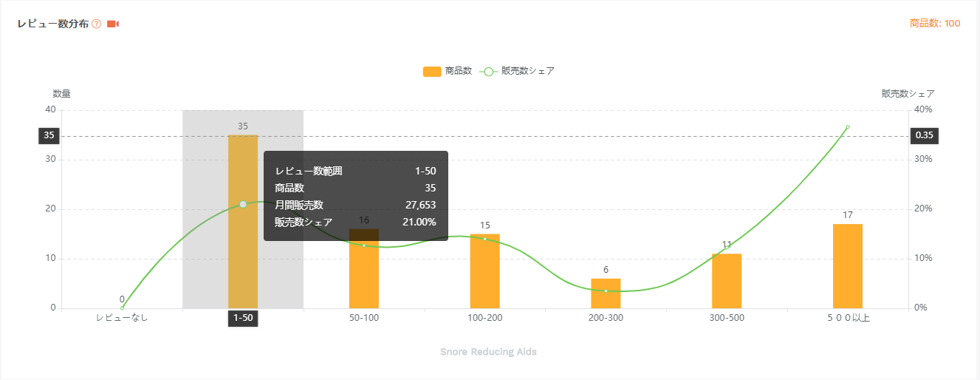Click the line point above the 200-300 bar

tap(606, 291)
